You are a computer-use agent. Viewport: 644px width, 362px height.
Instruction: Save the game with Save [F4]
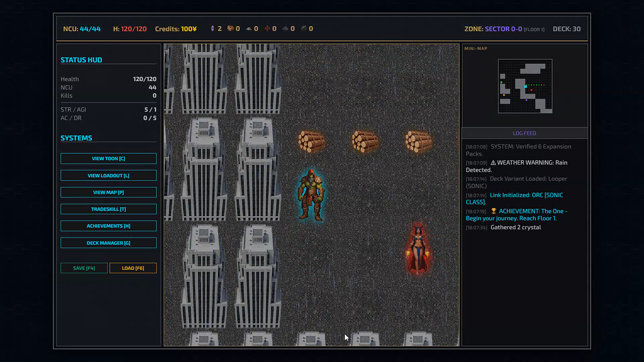click(x=84, y=268)
